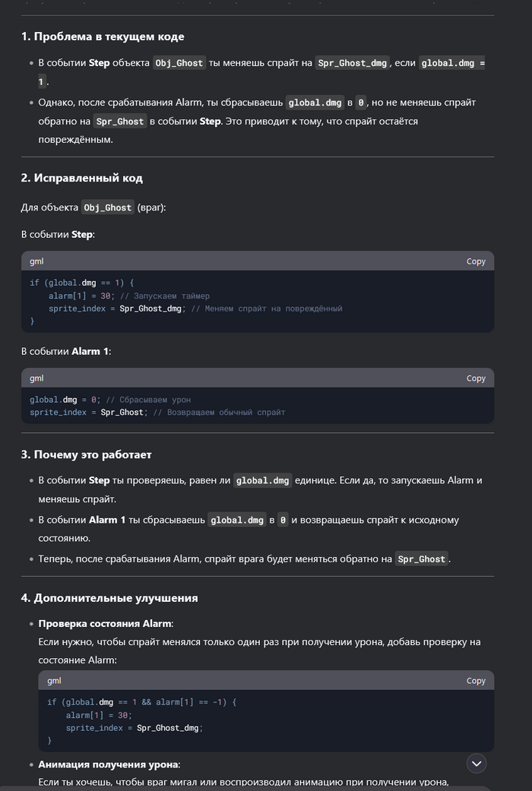Click the Spr_Ghost chip ending section 3
The width and height of the screenshot is (532, 791).
pyautogui.click(x=422, y=559)
